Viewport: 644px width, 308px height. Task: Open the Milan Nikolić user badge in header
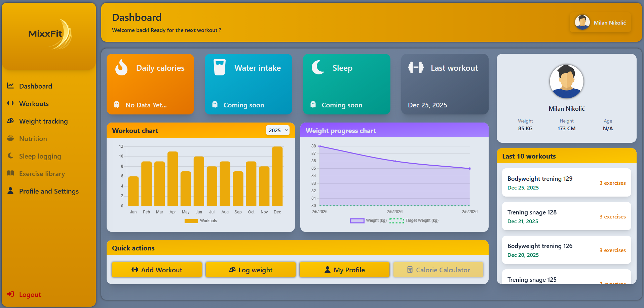[600, 23]
